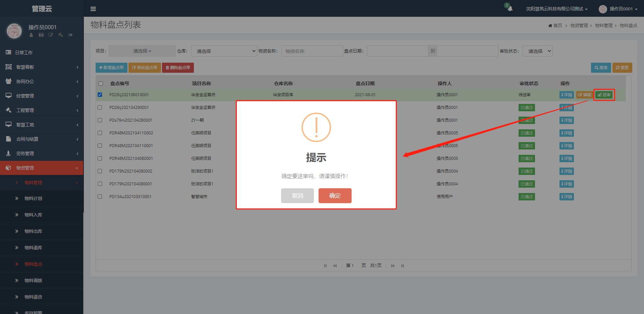The width and height of the screenshot is (644, 314).
Task: Go to next page pagination icon
Action: click(393, 266)
